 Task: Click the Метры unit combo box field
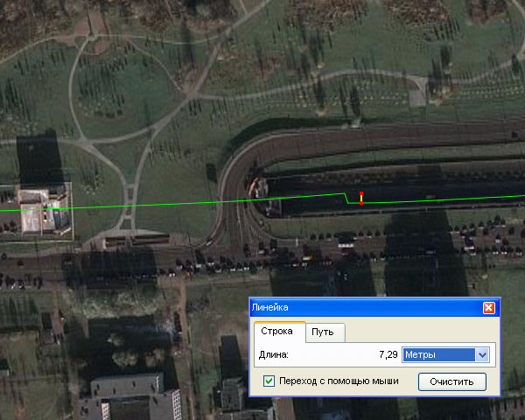pos(437,354)
